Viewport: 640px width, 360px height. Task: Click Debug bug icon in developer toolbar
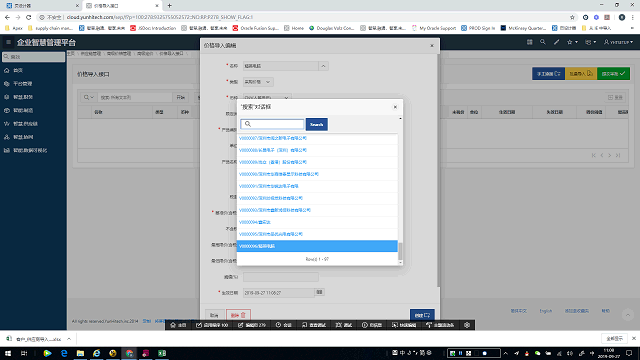click(x=344, y=325)
